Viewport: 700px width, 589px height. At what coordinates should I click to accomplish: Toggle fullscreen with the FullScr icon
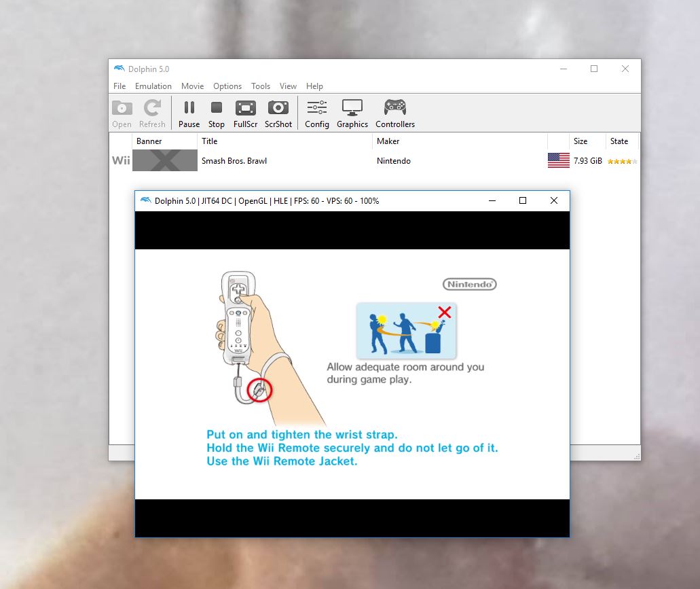(x=246, y=113)
